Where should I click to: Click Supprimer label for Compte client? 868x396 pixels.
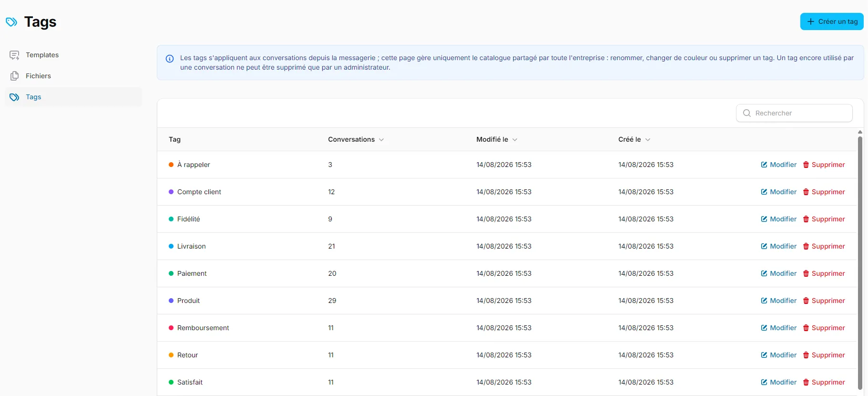pos(828,192)
